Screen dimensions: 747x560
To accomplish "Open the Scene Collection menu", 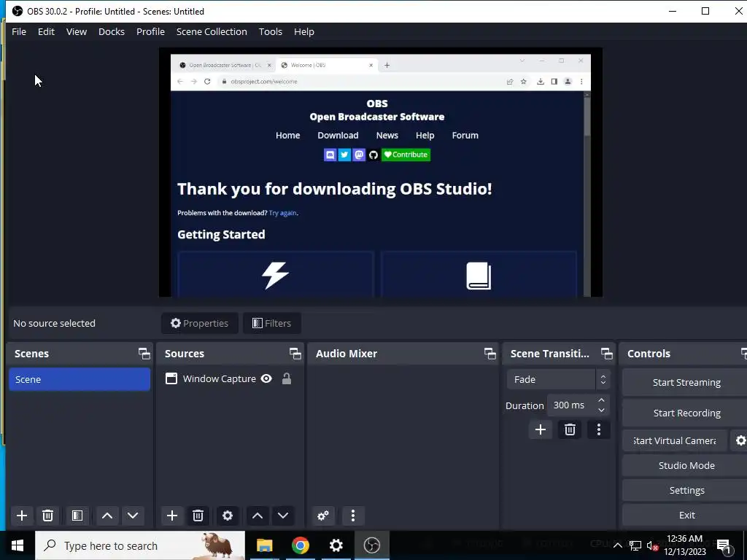I will click(x=212, y=32).
